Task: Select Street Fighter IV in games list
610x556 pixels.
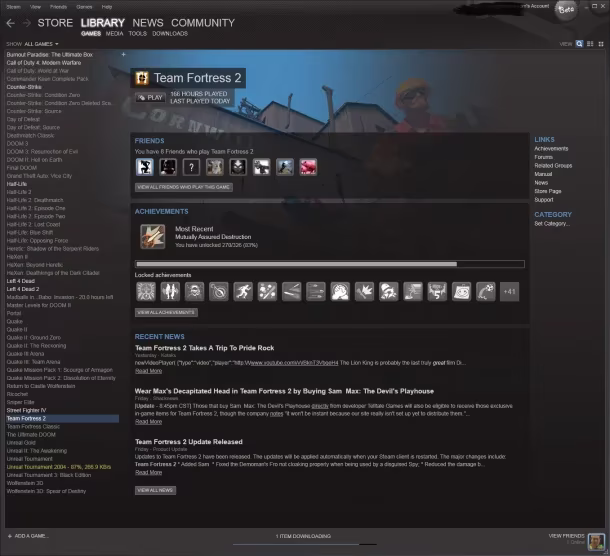Action: point(26,410)
